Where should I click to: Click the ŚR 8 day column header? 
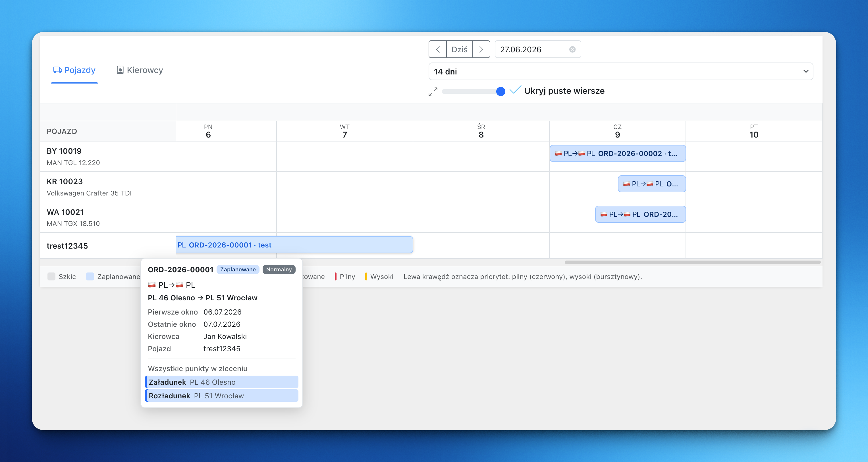[481, 131]
